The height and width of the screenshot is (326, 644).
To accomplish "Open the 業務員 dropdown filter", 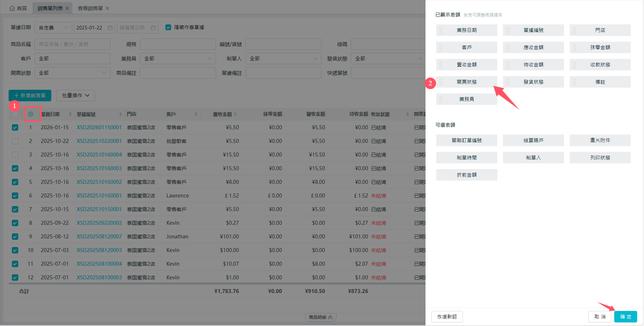I will pos(178,59).
